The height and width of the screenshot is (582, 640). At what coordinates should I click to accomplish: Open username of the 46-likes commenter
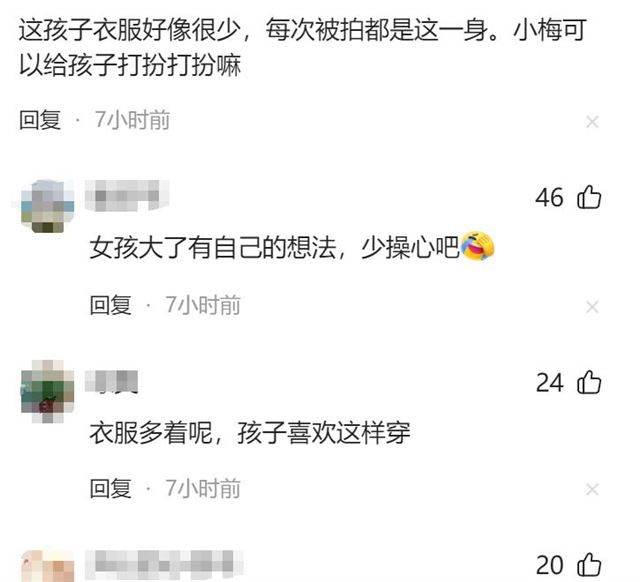[127, 195]
